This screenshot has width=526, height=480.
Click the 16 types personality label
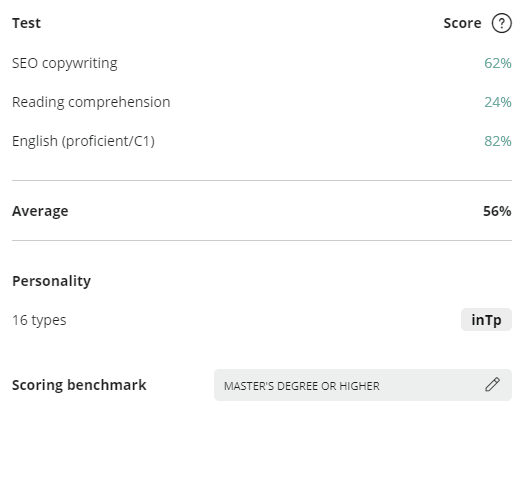pyautogui.click(x=39, y=320)
